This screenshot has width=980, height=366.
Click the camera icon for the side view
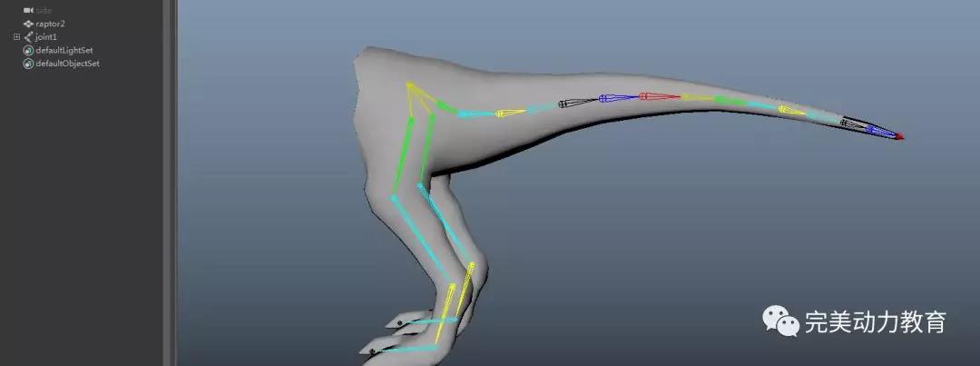click(x=27, y=10)
